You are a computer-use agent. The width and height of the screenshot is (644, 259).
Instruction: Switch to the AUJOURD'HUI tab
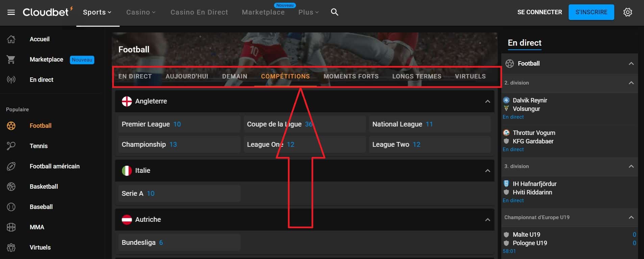187,76
